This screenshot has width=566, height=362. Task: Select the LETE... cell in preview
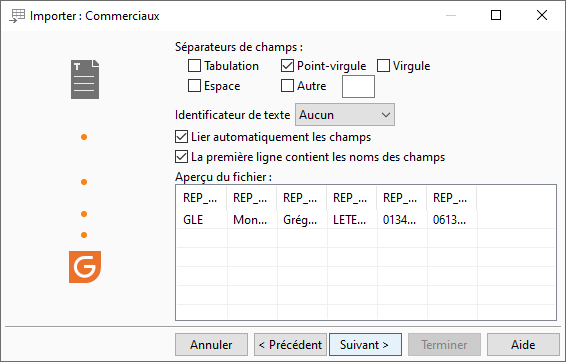352,219
